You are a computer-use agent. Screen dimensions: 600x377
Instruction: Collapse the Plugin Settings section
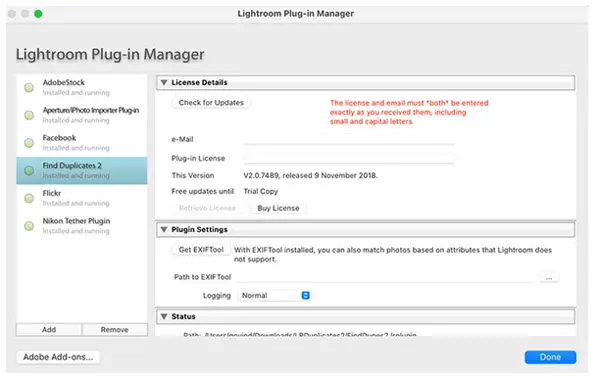(x=164, y=230)
